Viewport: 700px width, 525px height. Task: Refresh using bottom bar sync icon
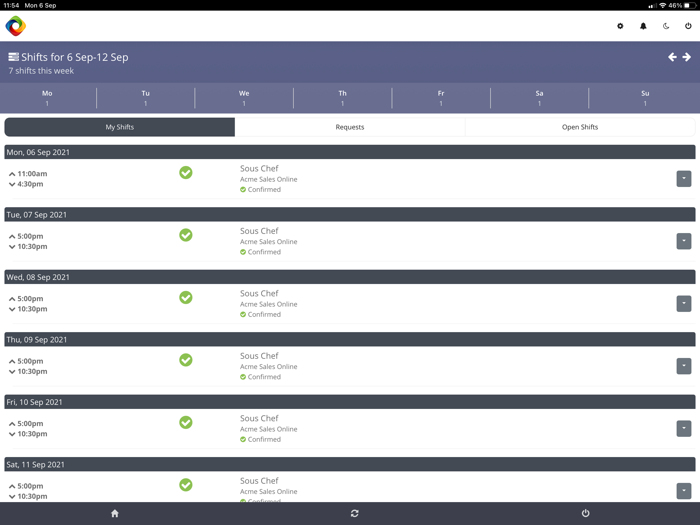coord(354,513)
